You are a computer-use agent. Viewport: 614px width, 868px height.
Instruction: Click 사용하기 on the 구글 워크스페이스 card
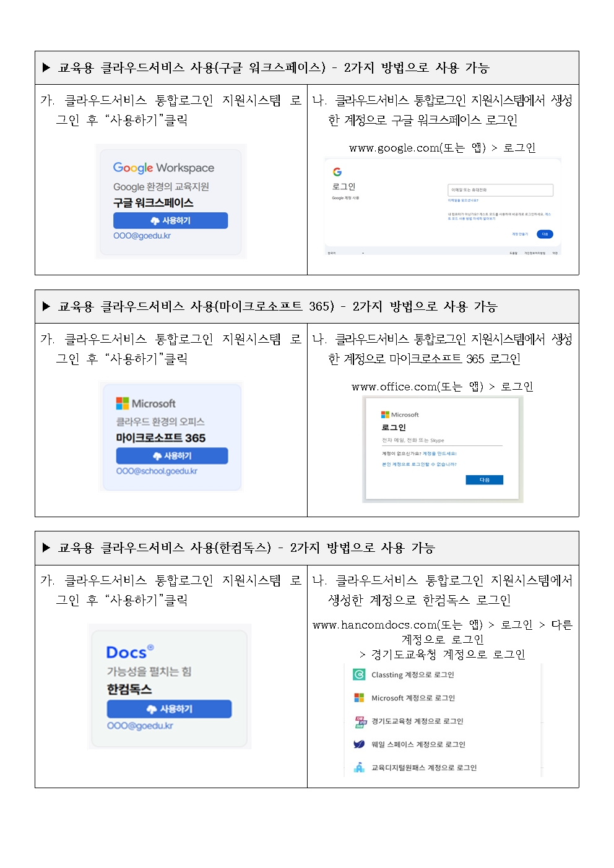coord(170,220)
